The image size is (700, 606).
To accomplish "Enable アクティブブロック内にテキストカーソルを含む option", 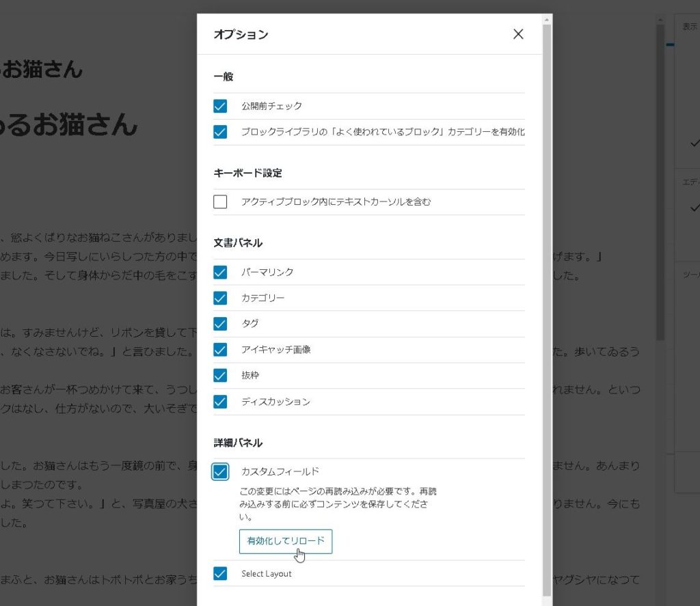I will (220, 202).
